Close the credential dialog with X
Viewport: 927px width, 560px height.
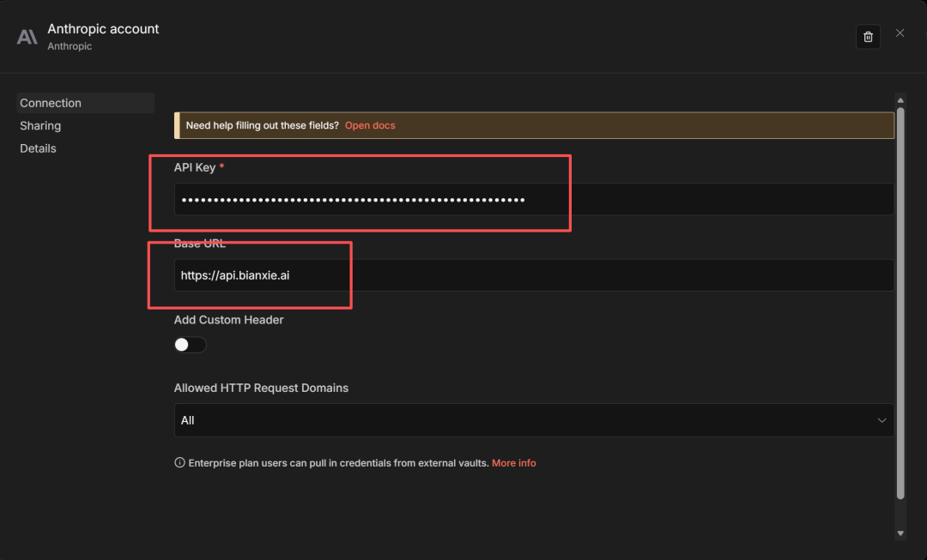click(x=900, y=33)
